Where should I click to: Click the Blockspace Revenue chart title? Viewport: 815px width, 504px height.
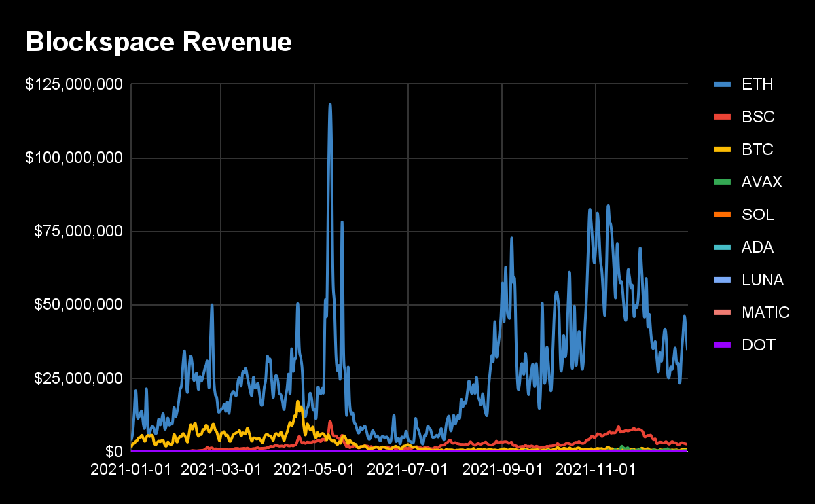(x=159, y=42)
